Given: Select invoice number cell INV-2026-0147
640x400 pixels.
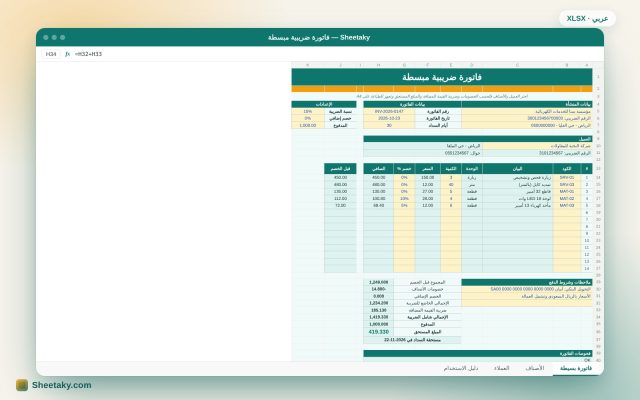Looking at the screenshot, I should [389, 111].
